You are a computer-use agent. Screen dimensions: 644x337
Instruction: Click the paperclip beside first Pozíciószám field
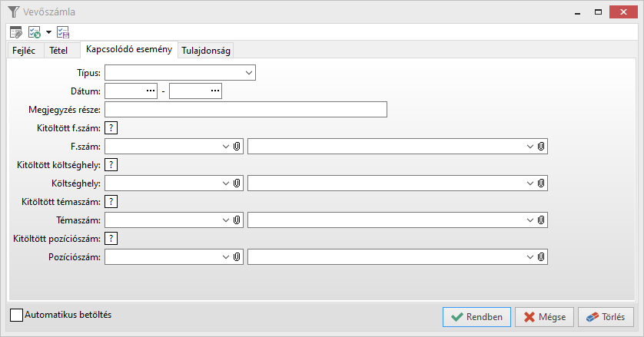pyautogui.click(x=237, y=256)
